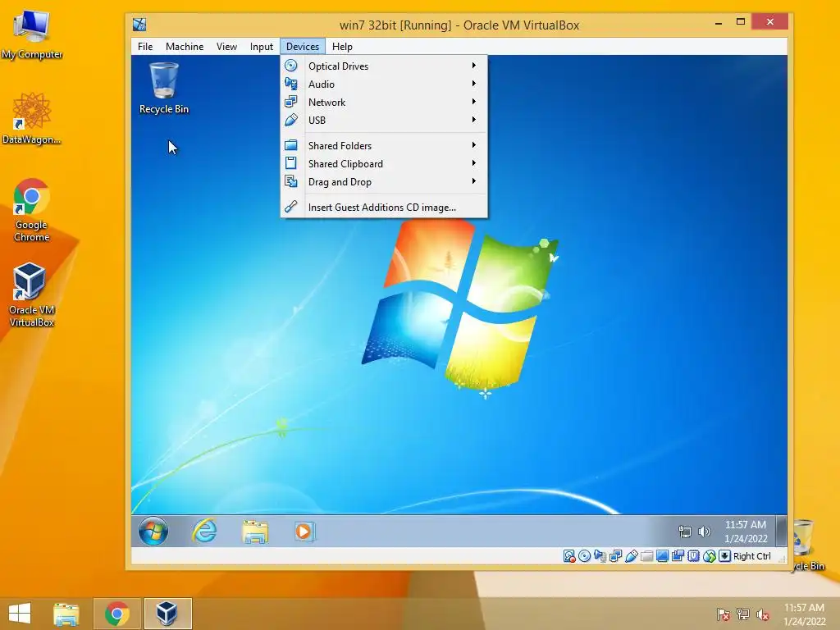Expand the USB submenu arrow

pos(474,120)
